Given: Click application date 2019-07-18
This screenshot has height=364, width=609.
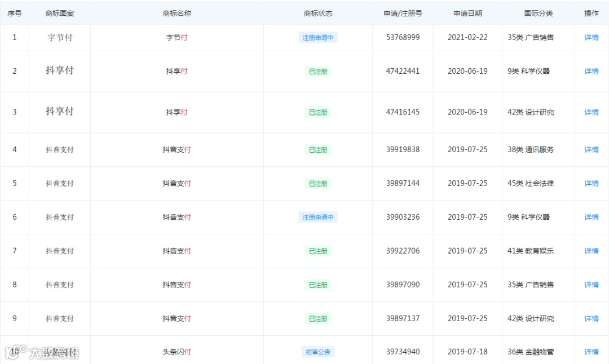Looking at the screenshot, I should [x=467, y=352].
